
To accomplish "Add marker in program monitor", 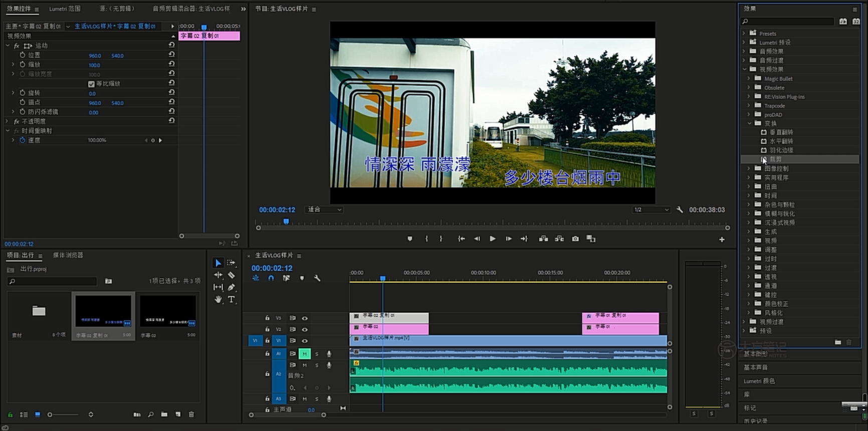I will tap(410, 239).
